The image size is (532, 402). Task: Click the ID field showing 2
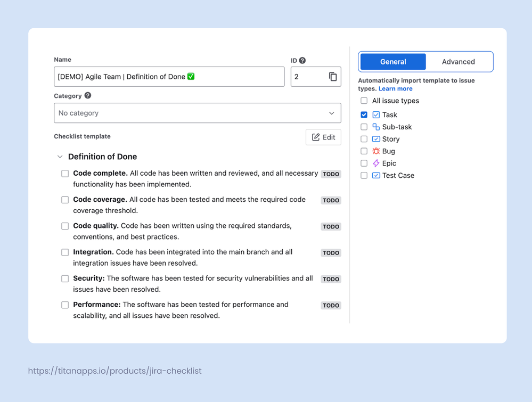coord(316,77)
